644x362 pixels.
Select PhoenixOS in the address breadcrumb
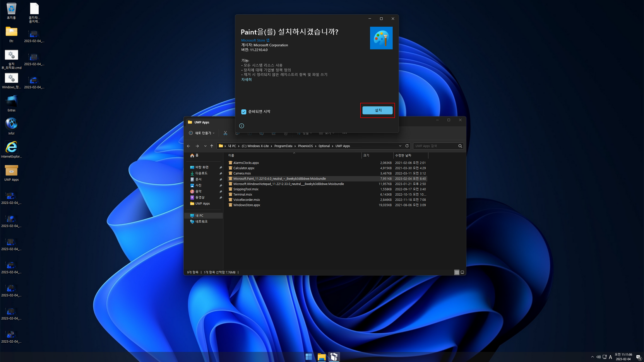(x=305, y=146)
